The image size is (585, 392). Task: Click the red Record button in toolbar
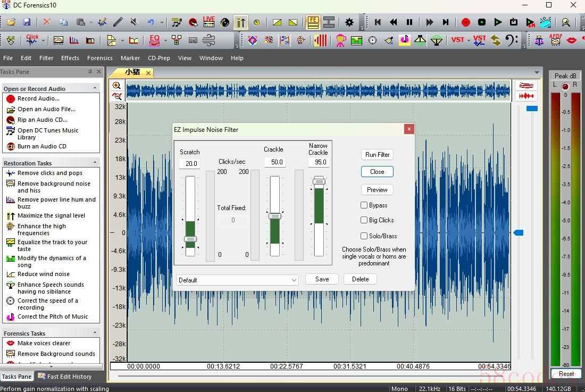(466, 22)
